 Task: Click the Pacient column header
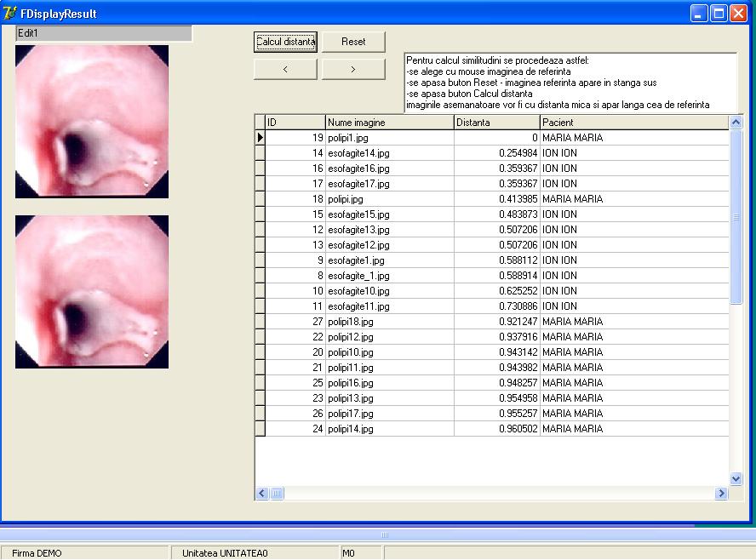[x=633, y=123]
